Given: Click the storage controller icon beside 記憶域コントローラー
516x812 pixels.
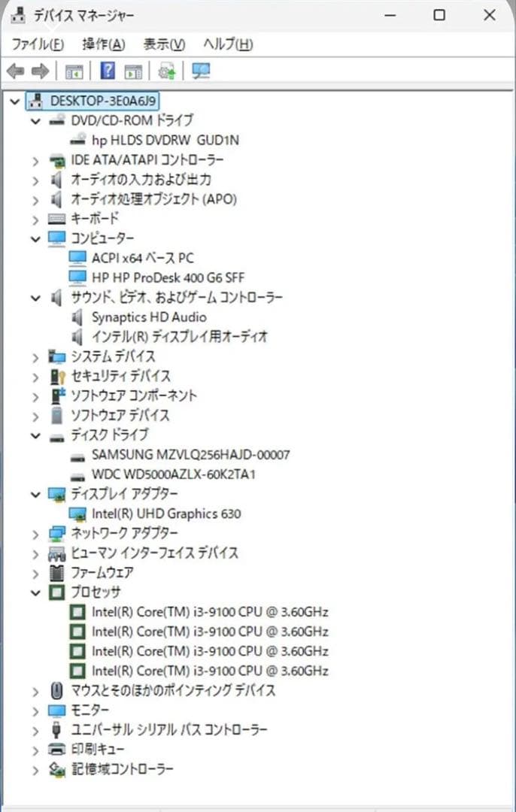Looking at the screenshot, I should 56,769.
